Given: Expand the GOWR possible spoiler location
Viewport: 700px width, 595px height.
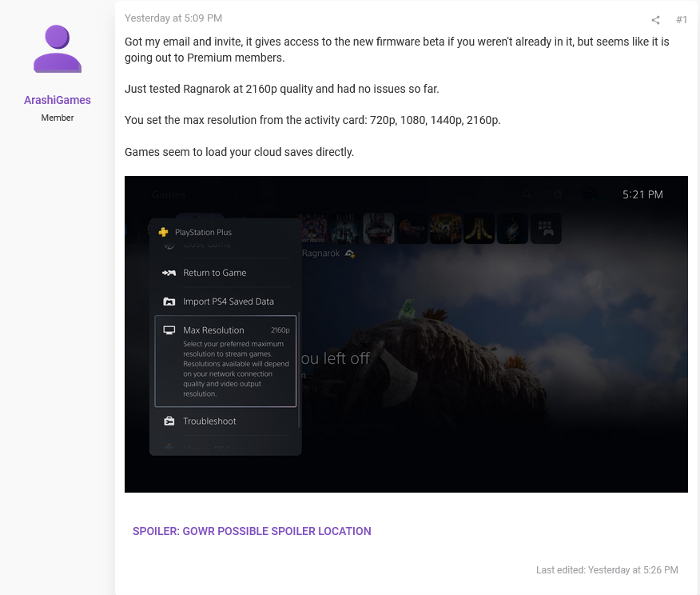Looking at the screenshot, I should [252, 531].
